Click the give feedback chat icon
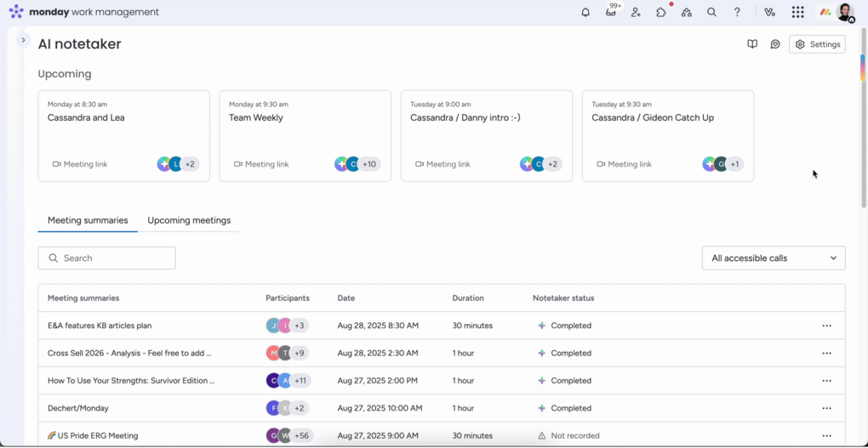The height and width of the screenshot is (448, 868). (775, 44)
